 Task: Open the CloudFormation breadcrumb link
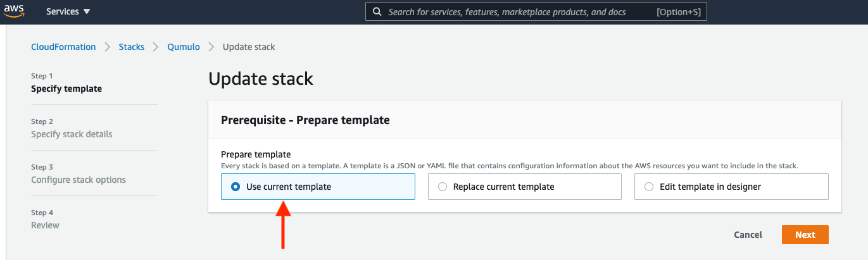63,47
